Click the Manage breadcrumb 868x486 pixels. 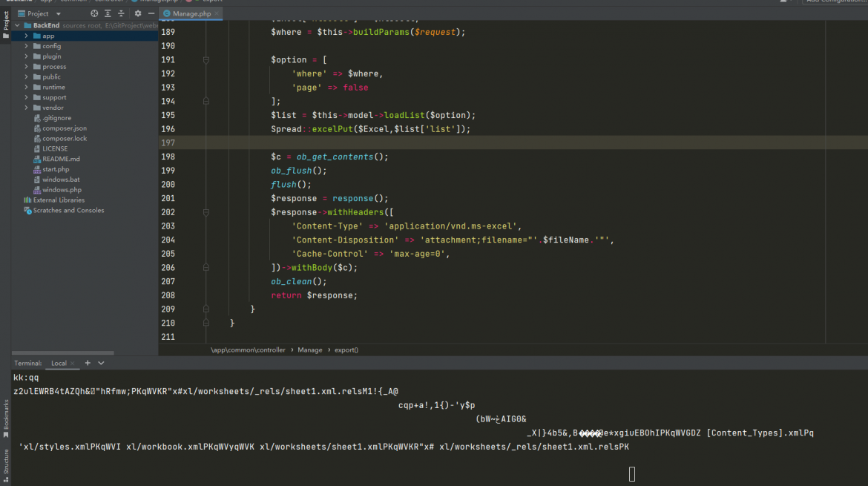coord(310,349)
